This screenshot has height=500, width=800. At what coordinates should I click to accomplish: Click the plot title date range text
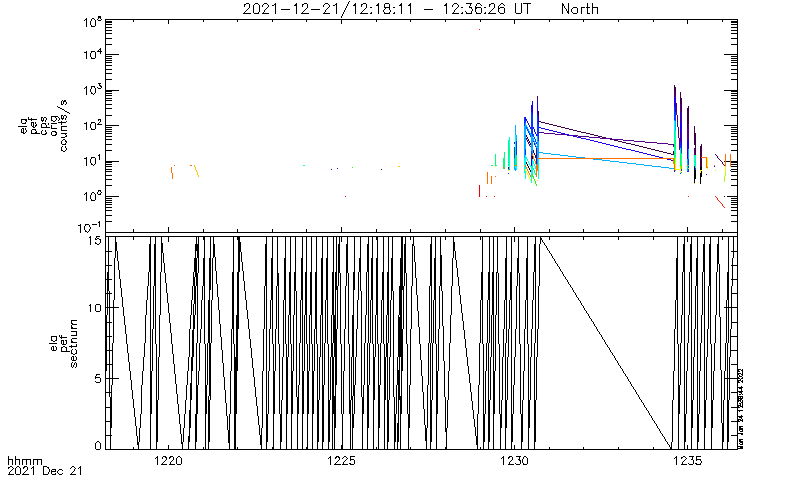tap(386, 9)
